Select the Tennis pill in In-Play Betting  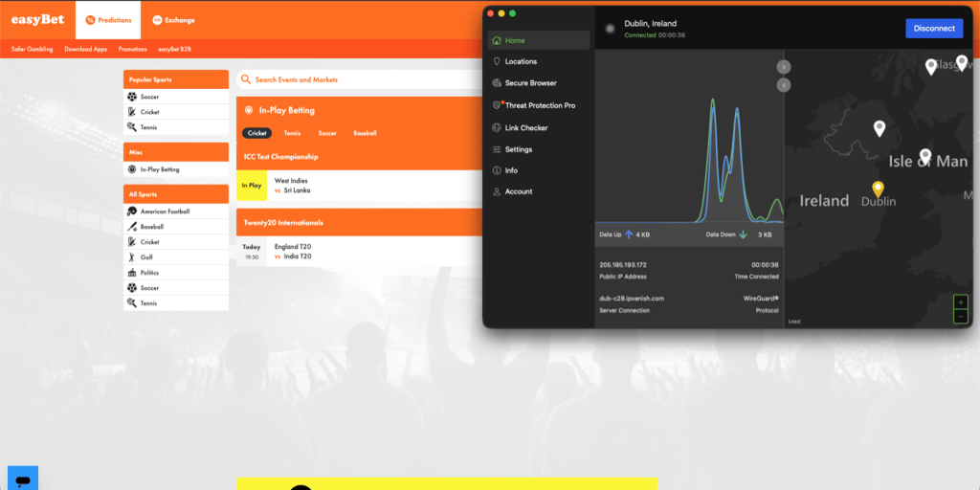[x=293, y=133]
